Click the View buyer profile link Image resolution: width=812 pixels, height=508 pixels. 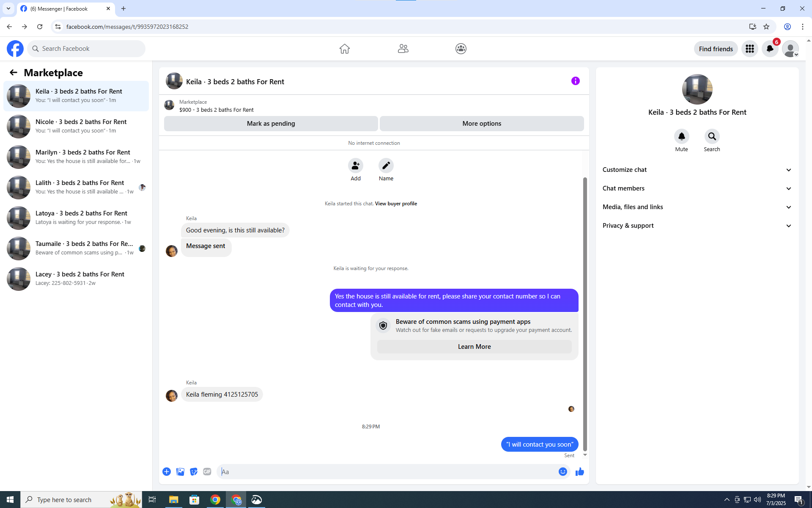(395, 204)
